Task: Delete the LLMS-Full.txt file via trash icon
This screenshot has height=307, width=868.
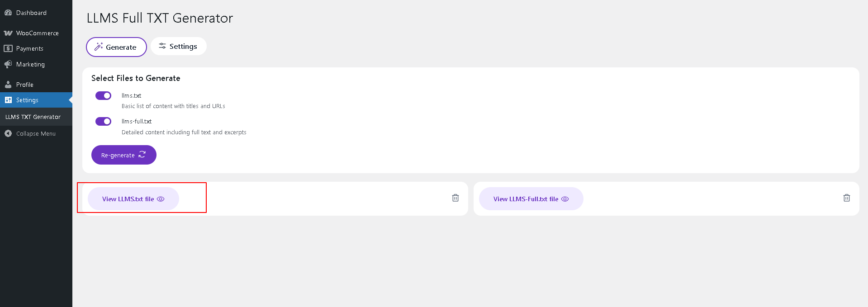Action: point(847,198)
